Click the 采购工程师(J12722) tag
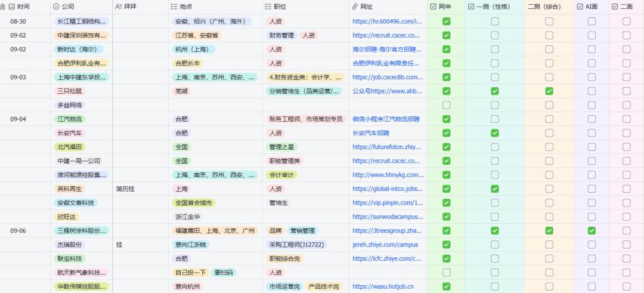 296,245
